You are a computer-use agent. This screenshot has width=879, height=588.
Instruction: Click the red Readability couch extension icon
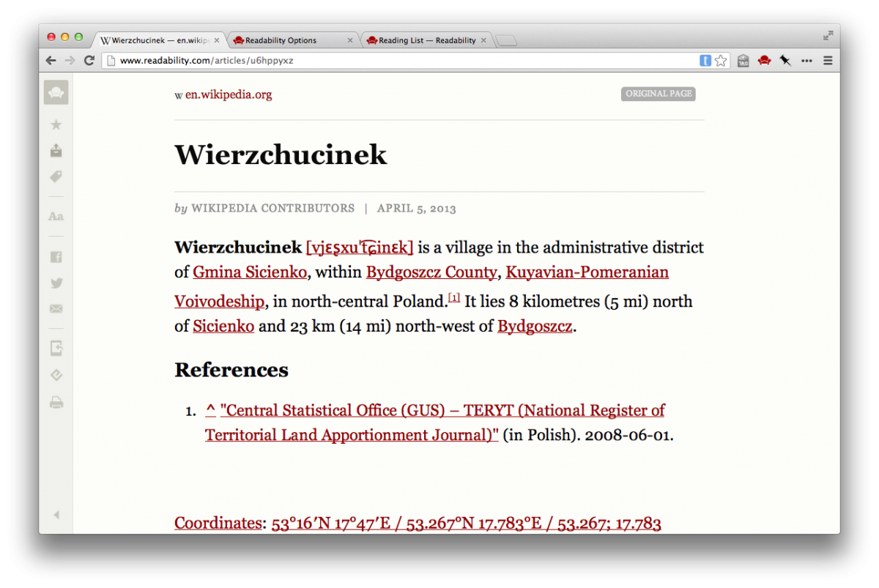pos(764,61)
